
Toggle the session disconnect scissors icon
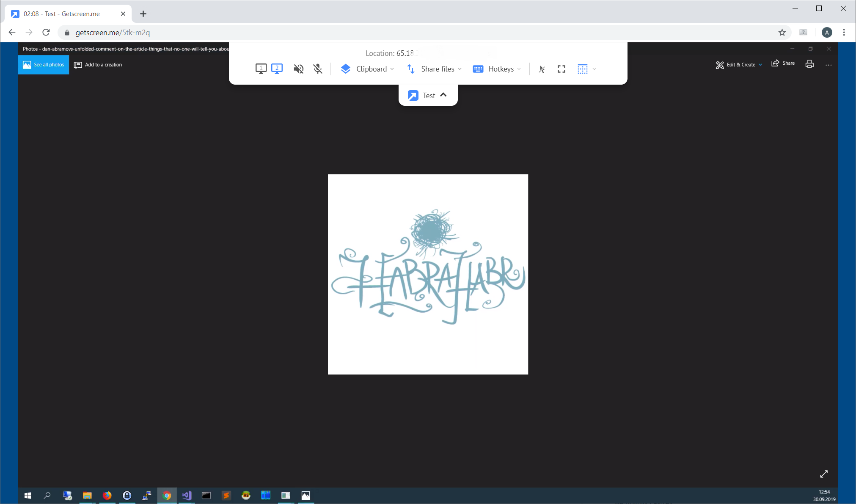pos(541,69)
